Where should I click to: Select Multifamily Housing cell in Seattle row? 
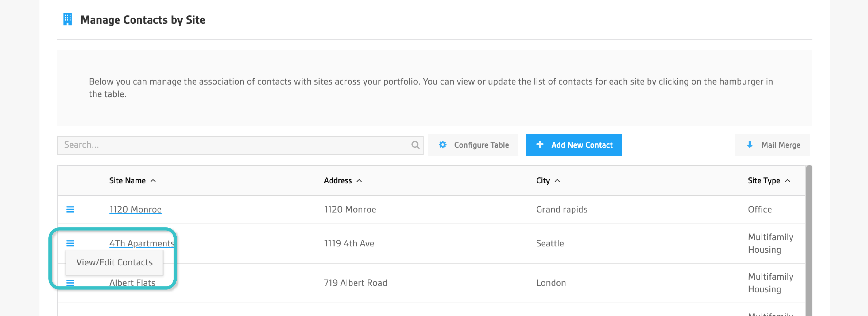pyautogui.click(x=770, y=243)
